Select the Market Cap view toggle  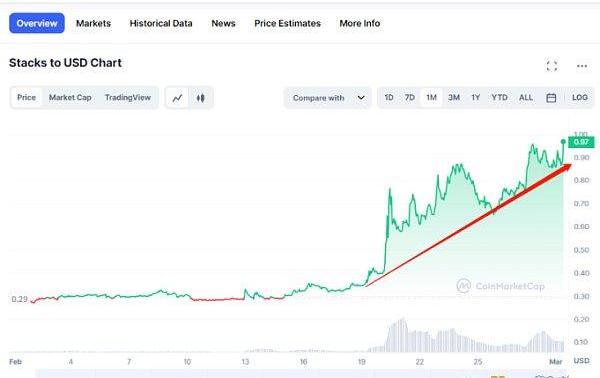click(70, 98)
